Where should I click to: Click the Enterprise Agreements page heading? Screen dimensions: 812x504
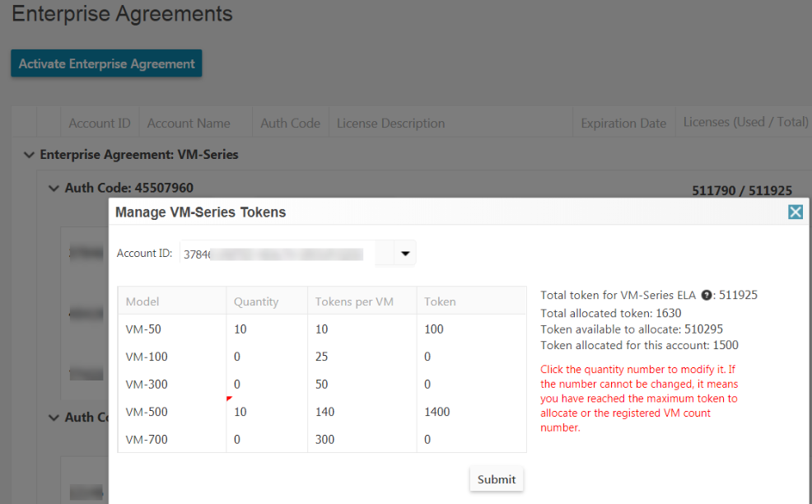point(122,13)
